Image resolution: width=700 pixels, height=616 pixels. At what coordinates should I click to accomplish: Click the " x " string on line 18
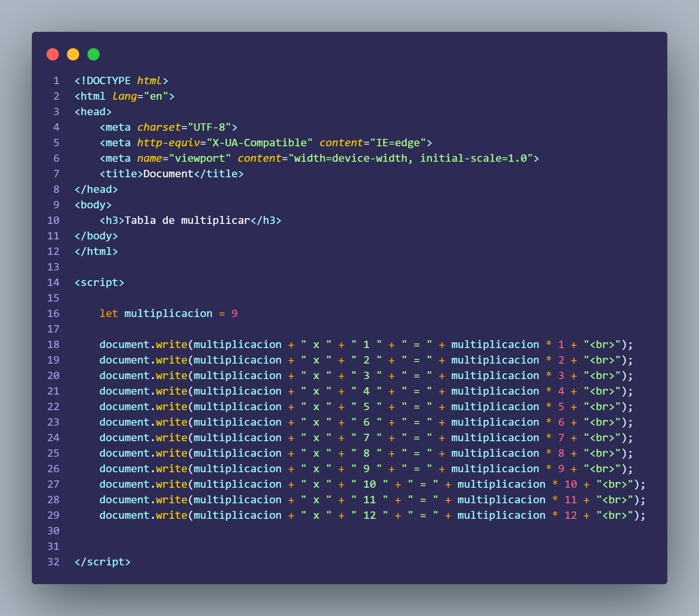click(316, 344)
